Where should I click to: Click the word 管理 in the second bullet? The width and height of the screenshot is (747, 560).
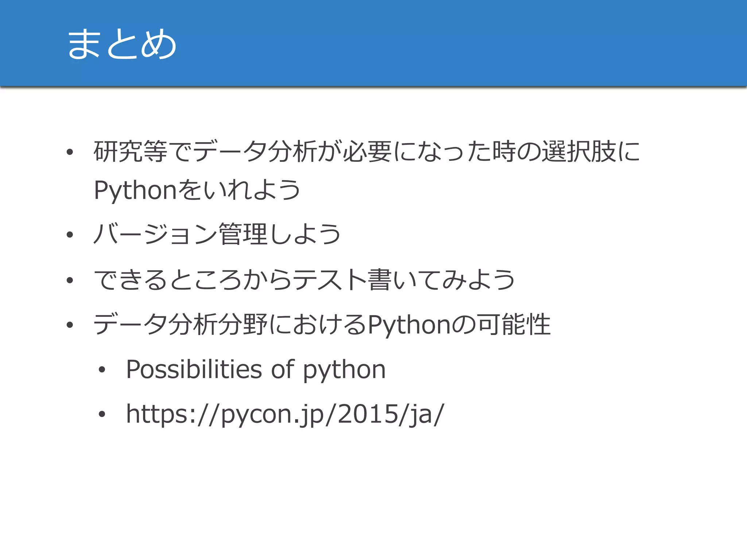click(x=243, y=234)
